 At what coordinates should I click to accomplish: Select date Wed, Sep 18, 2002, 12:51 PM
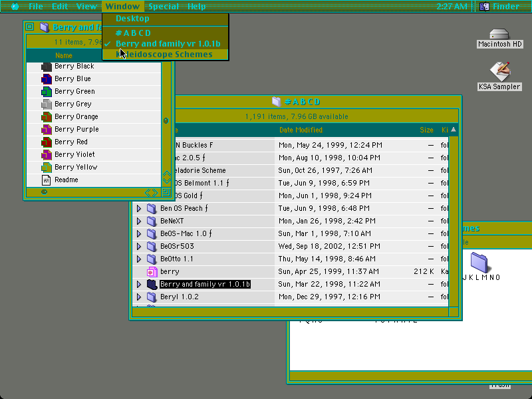(x=329, y=246)
